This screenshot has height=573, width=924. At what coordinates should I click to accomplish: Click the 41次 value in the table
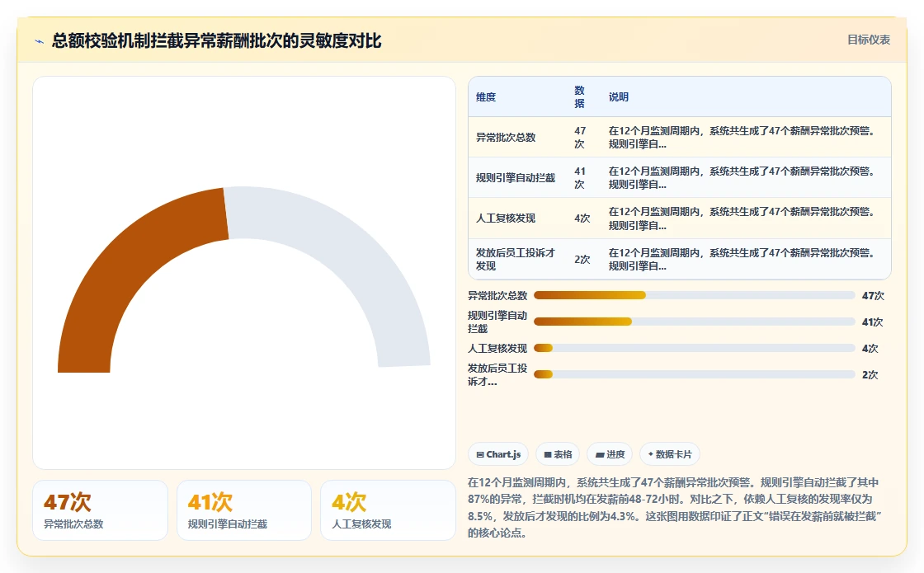click(x=581, y=178)
